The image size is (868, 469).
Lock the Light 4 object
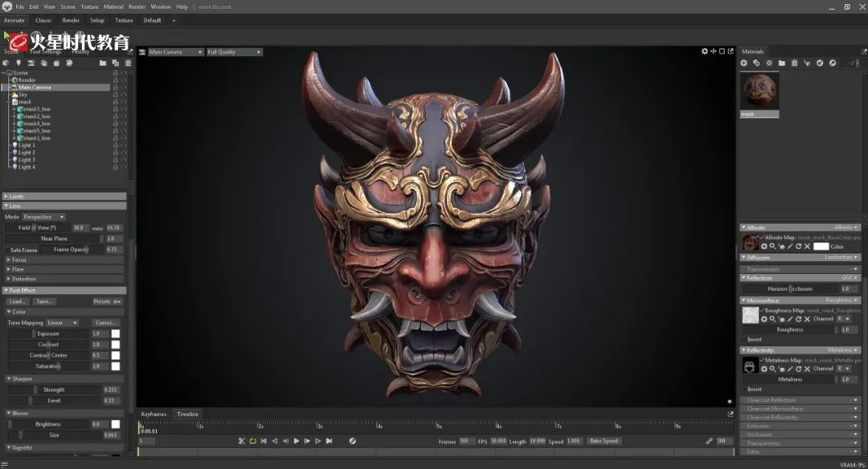pos(115,167)
